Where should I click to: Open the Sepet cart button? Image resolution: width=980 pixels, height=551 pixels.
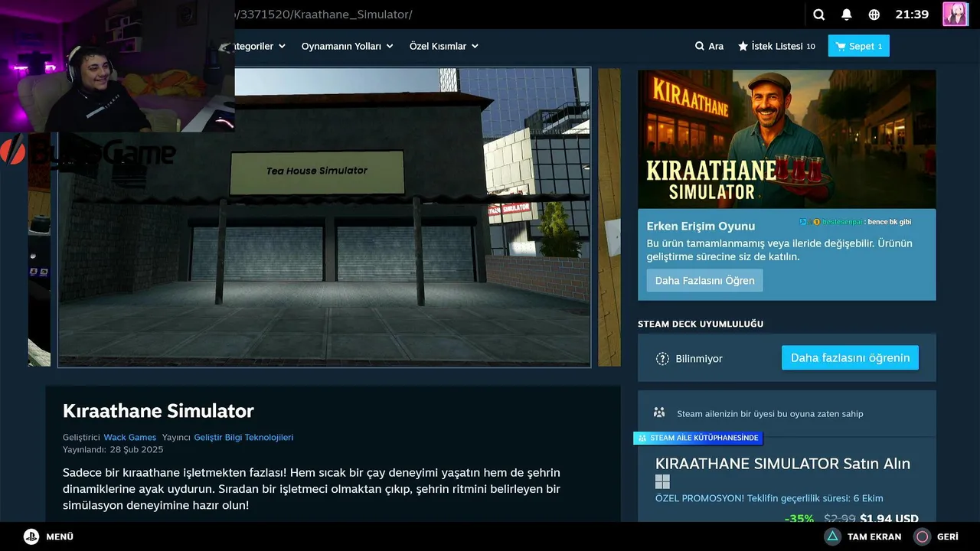pyautogui.click(x=858, y=46)
